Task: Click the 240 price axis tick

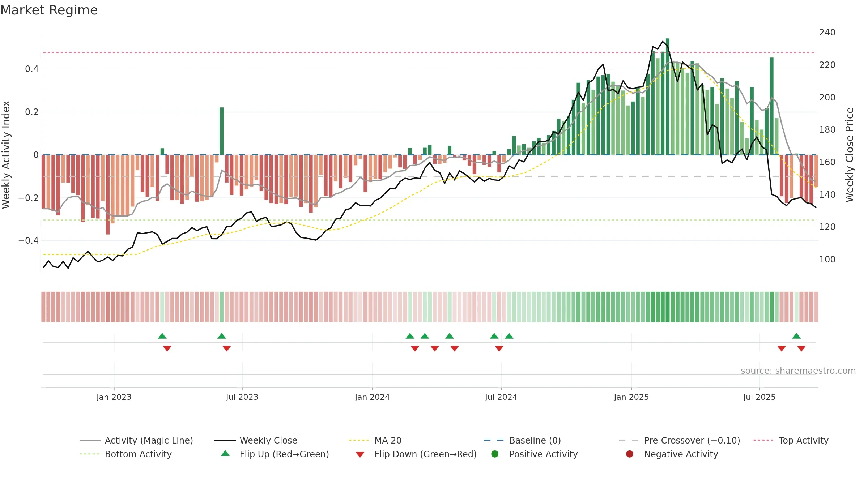Action: click(827, 33)
